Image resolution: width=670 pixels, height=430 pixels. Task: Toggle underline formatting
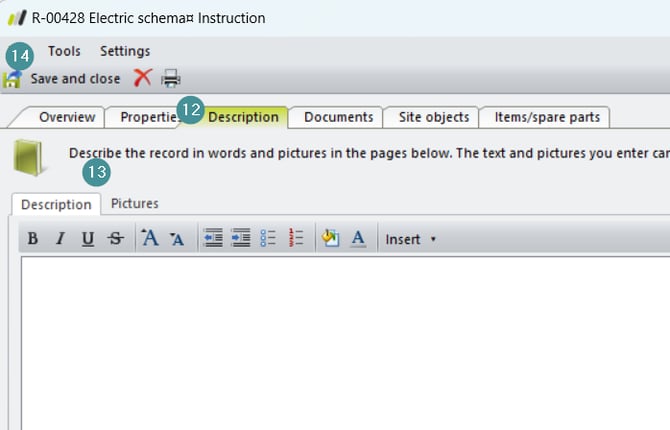[88, 239]
